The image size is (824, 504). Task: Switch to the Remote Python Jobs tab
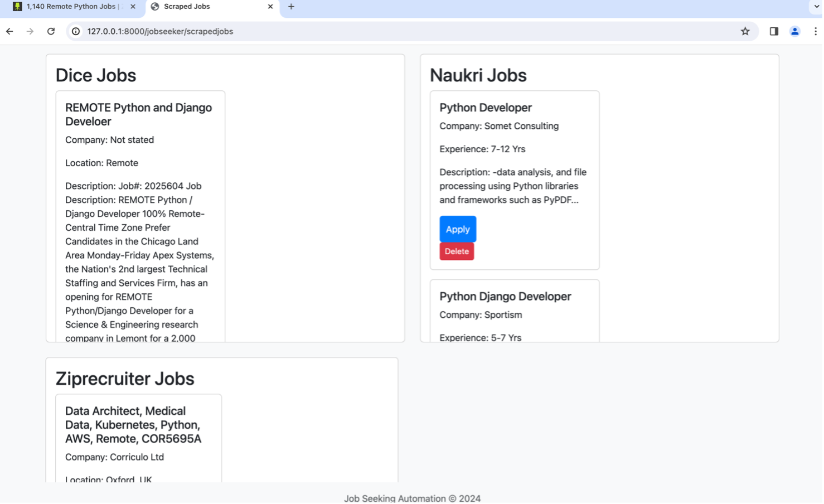coord(71,7)
